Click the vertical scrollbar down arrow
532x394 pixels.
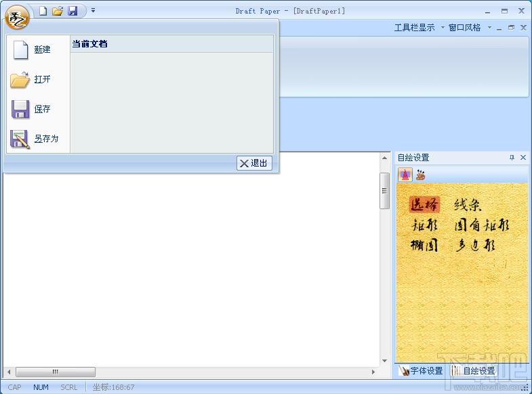384,361
